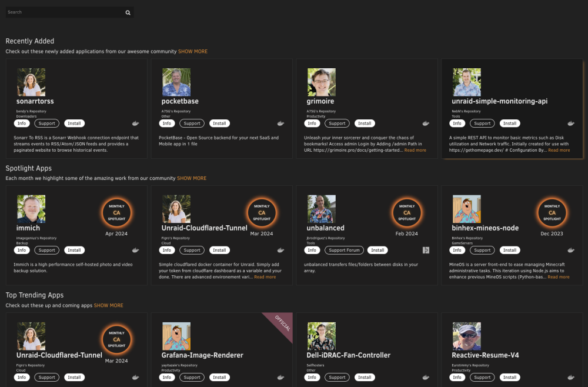The image size is (588, 387).
Task: Read more about binhex-mineos-node
Action: 559,277
